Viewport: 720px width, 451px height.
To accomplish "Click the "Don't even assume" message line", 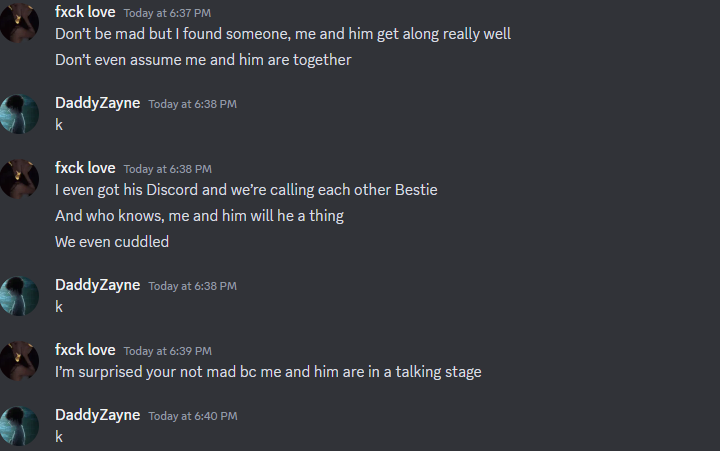I will pos(203,59).
